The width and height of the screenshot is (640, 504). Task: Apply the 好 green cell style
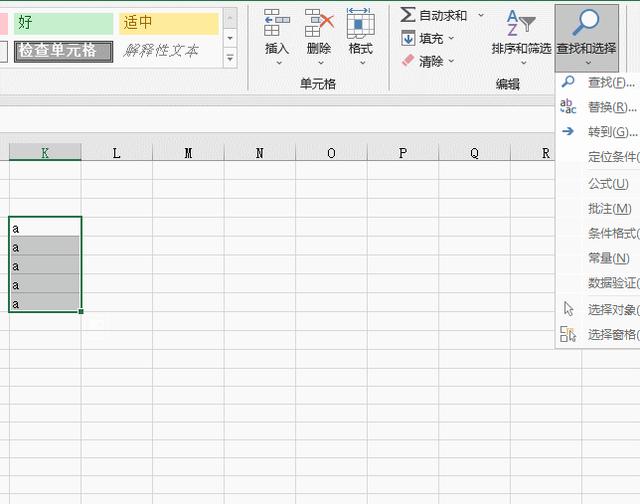coord(63,23)
